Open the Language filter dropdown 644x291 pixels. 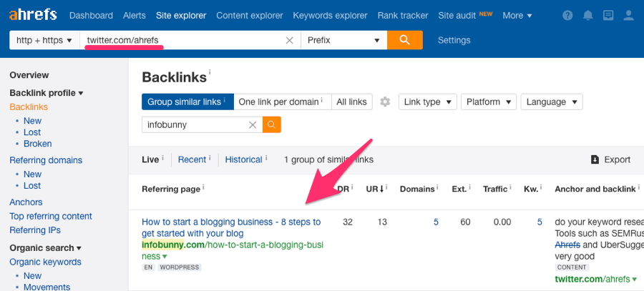click(x=552, y=102)
